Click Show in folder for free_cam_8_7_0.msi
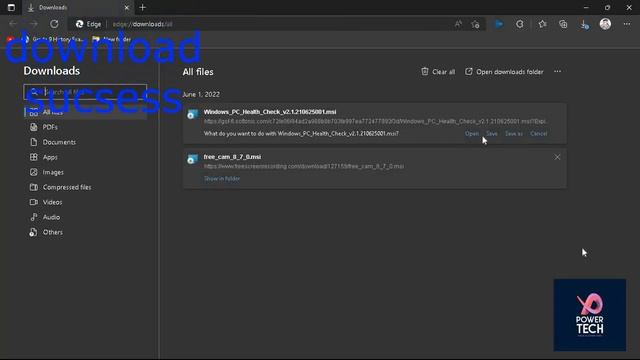The image size is (640, 360). (222, 178)
